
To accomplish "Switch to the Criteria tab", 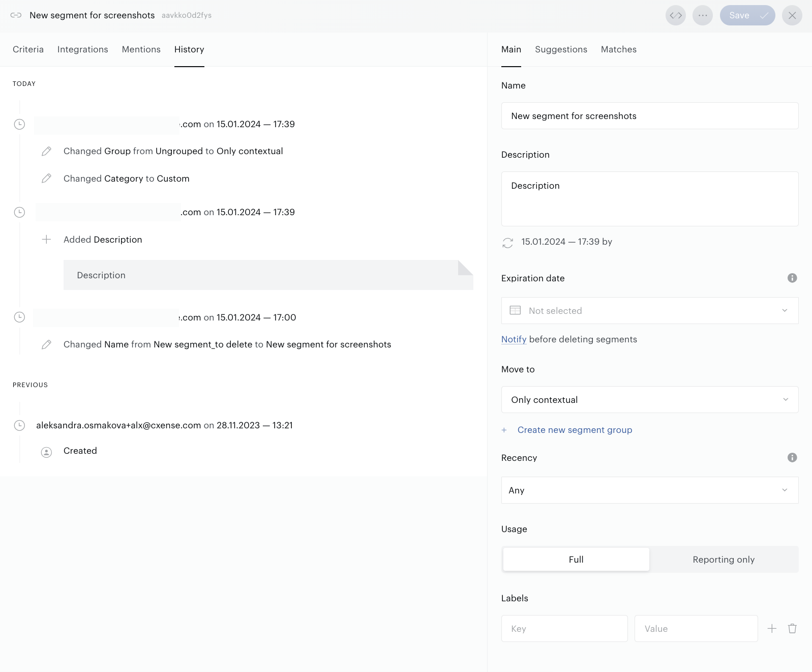I will click(28, 49).
